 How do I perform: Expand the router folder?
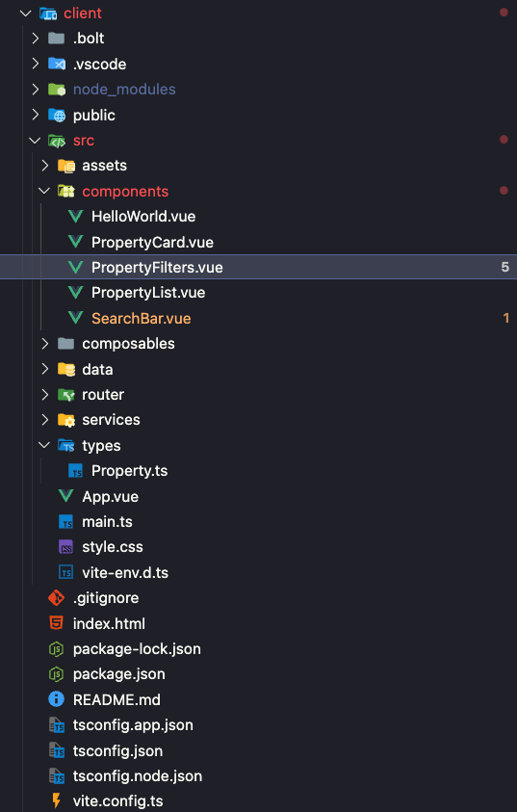click(x=44, y=395)
